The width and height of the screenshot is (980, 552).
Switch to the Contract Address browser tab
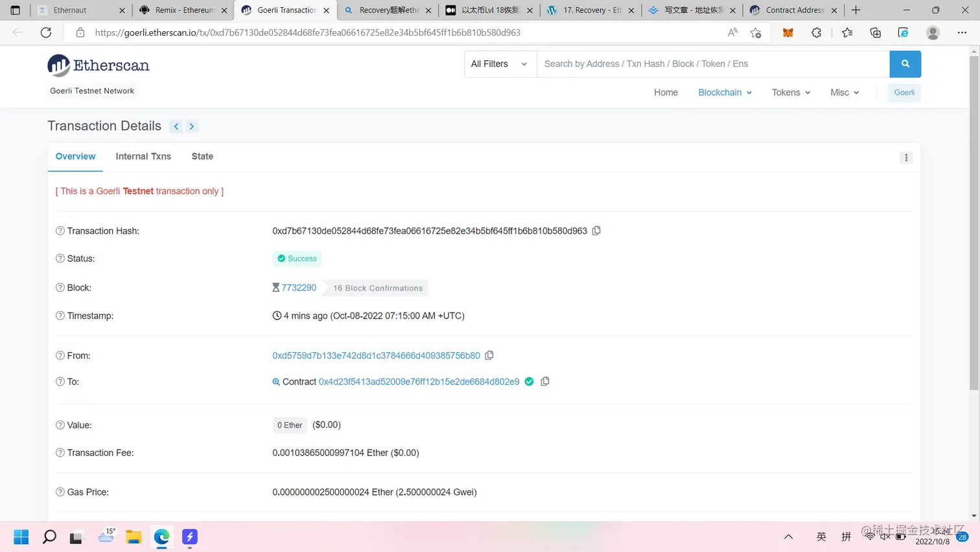point(793,10)
